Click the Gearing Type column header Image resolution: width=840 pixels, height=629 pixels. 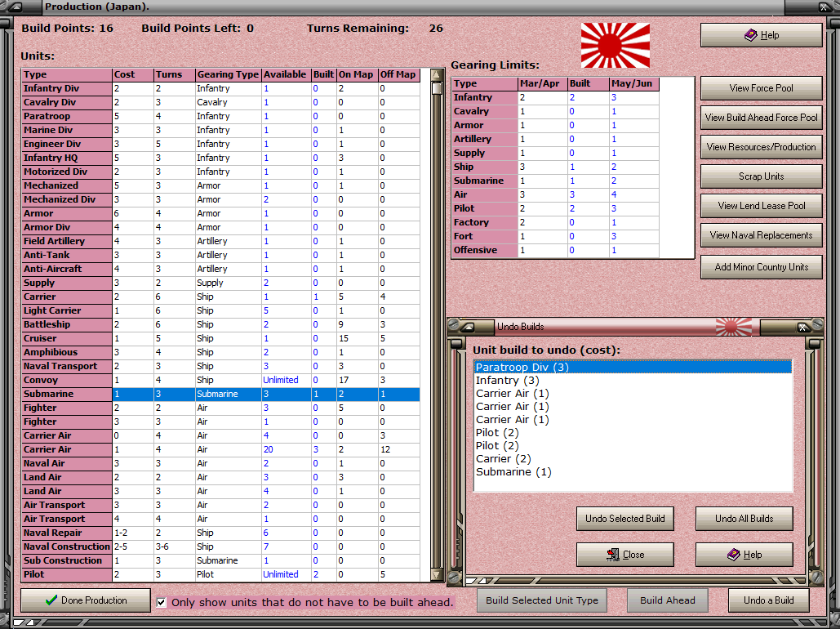click(228, 75)
